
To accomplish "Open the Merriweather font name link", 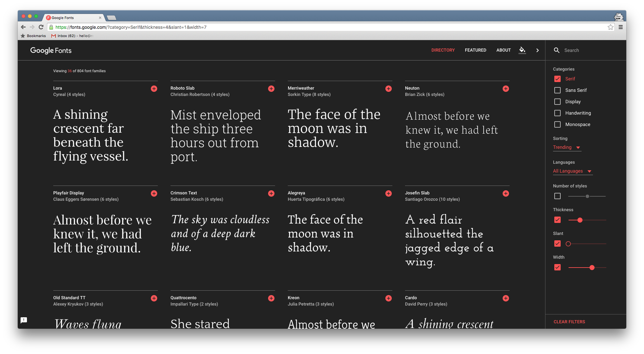I will [301, 88].
